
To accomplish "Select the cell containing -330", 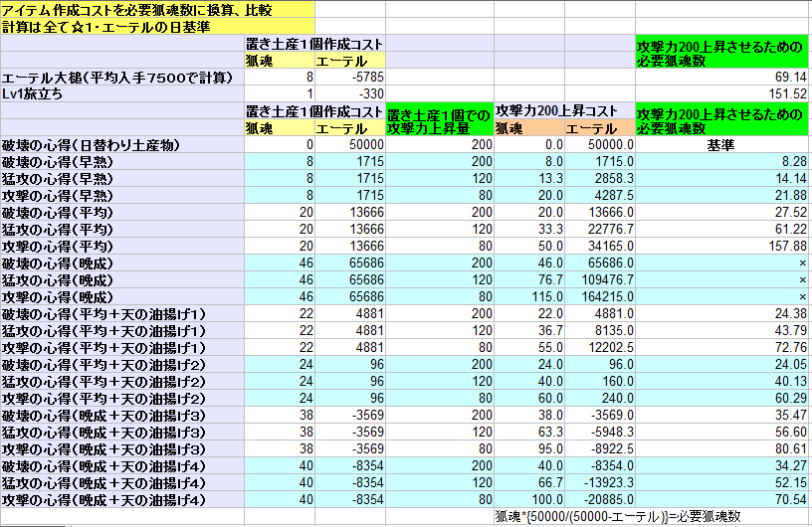I will (x=350, y=93).
